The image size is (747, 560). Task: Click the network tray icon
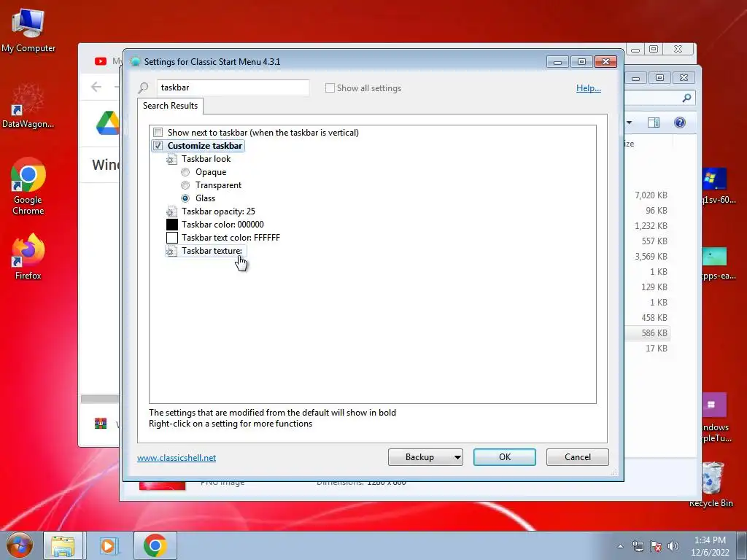click(638, 546)
